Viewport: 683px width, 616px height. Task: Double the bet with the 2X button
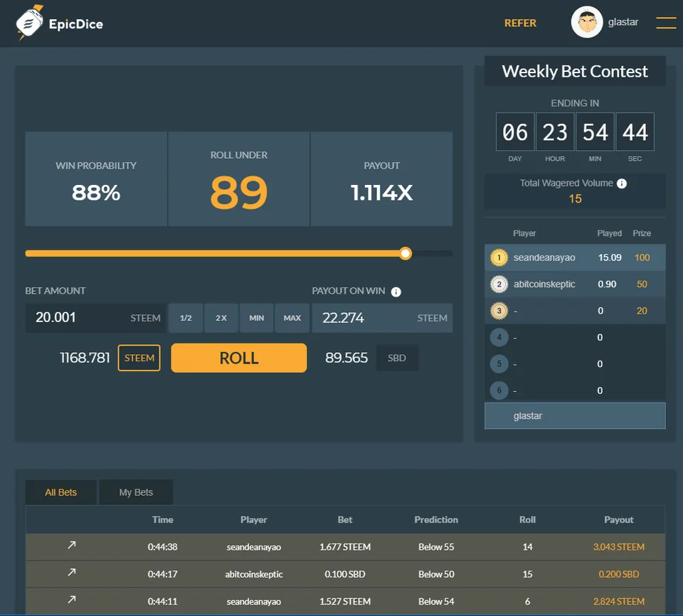[221, 318]
